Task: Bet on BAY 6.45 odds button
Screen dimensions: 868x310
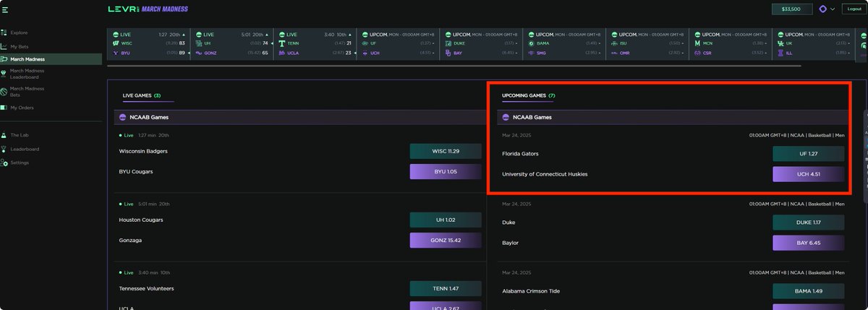Action: click(809, 243)
